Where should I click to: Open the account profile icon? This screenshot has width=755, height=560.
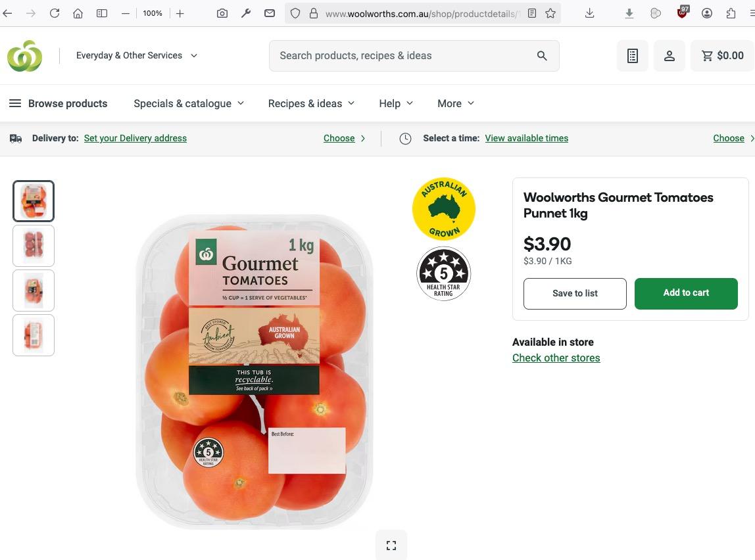click(670, 56)
